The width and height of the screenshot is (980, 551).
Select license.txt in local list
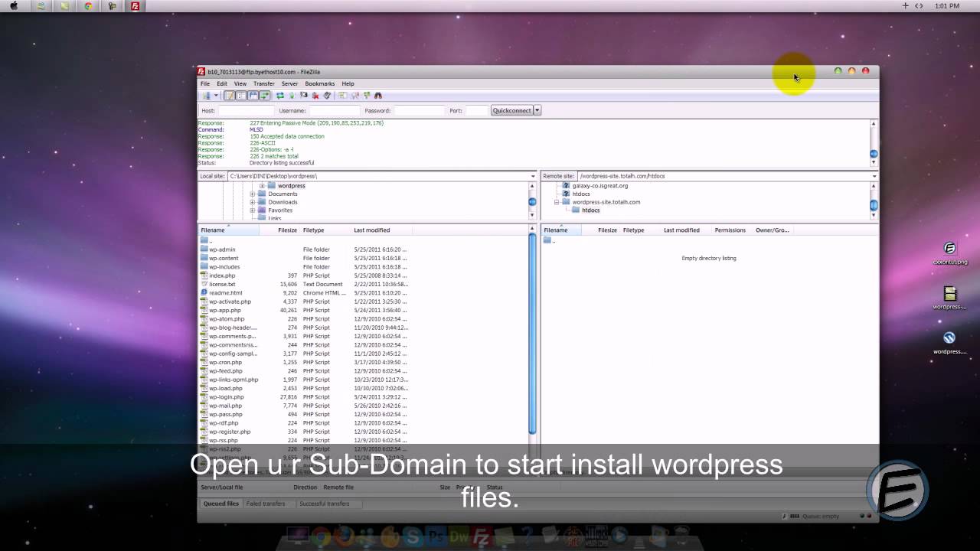click(x=222, y=284)
